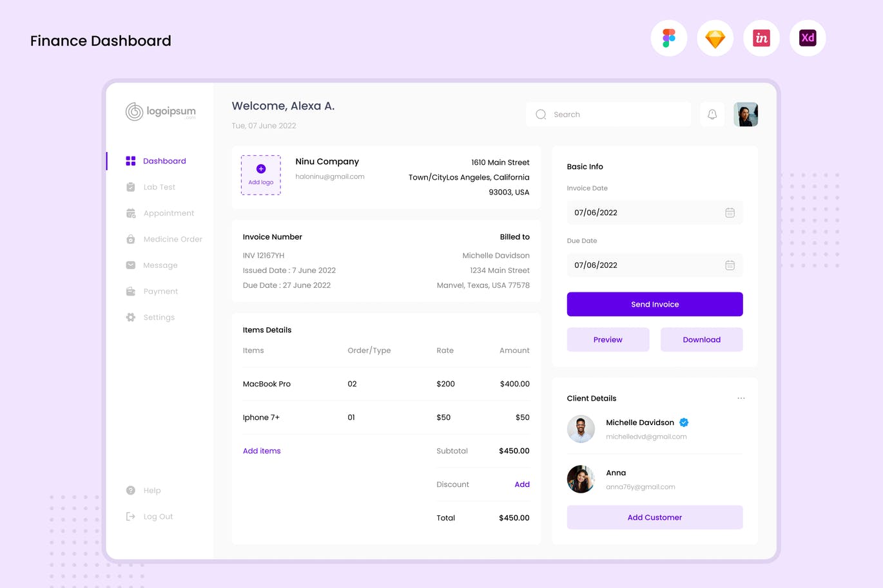
Task: Focus the Search input field
Action: pos(608,114)
